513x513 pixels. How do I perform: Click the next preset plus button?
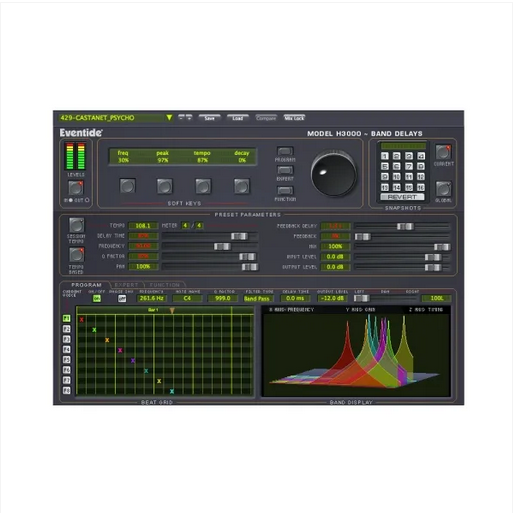pyautogui.click(x=189, y=117)
